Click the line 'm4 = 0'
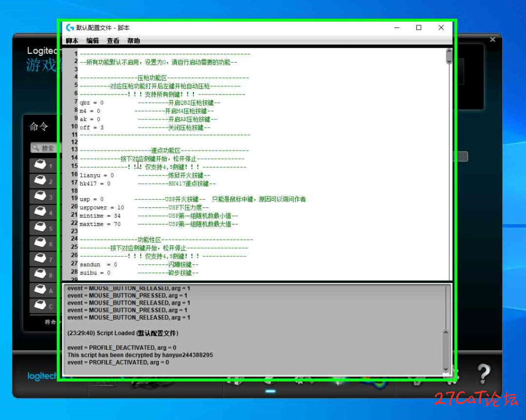526x420 pixels. coord(89,111)
